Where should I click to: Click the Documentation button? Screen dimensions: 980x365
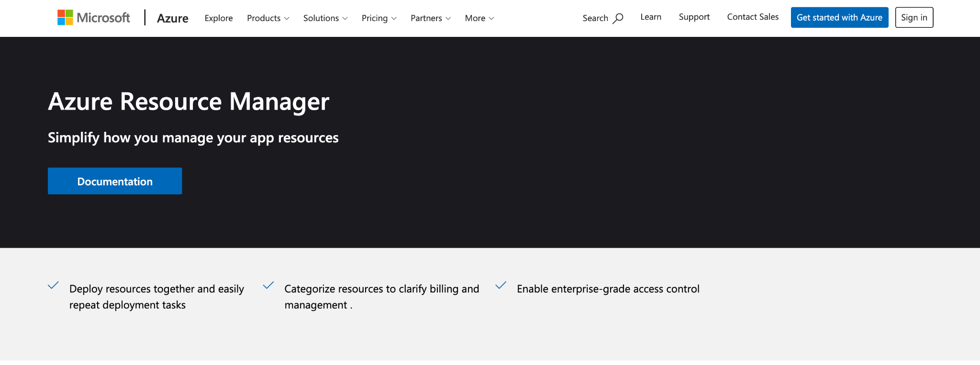(x=115, y=181)
